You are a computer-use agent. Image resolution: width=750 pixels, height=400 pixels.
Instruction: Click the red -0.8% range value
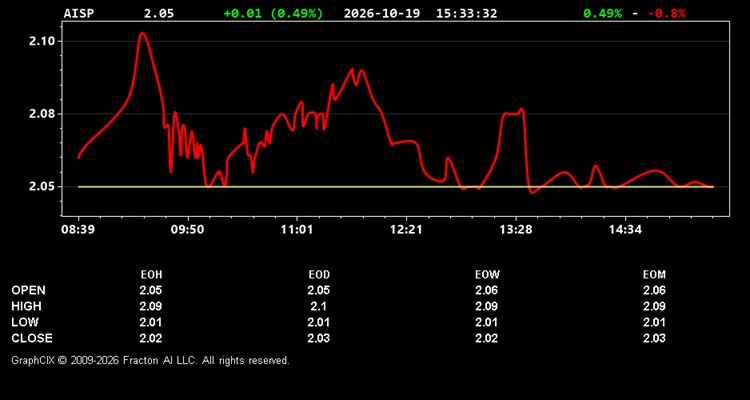(x=667, y=13)
